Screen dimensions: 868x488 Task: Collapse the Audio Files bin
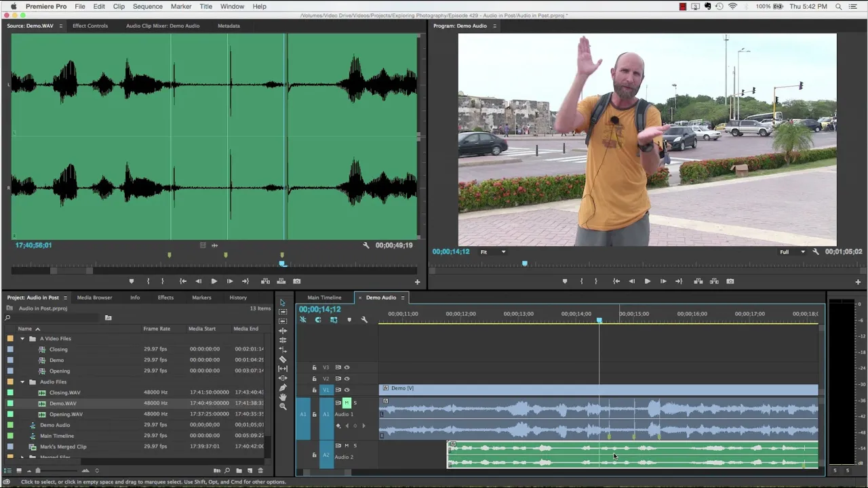coord(22,382)
